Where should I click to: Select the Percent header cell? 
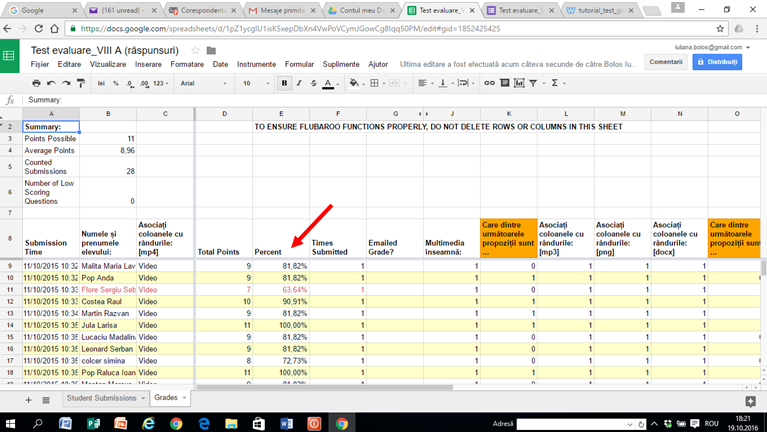[x=281, y=239]
